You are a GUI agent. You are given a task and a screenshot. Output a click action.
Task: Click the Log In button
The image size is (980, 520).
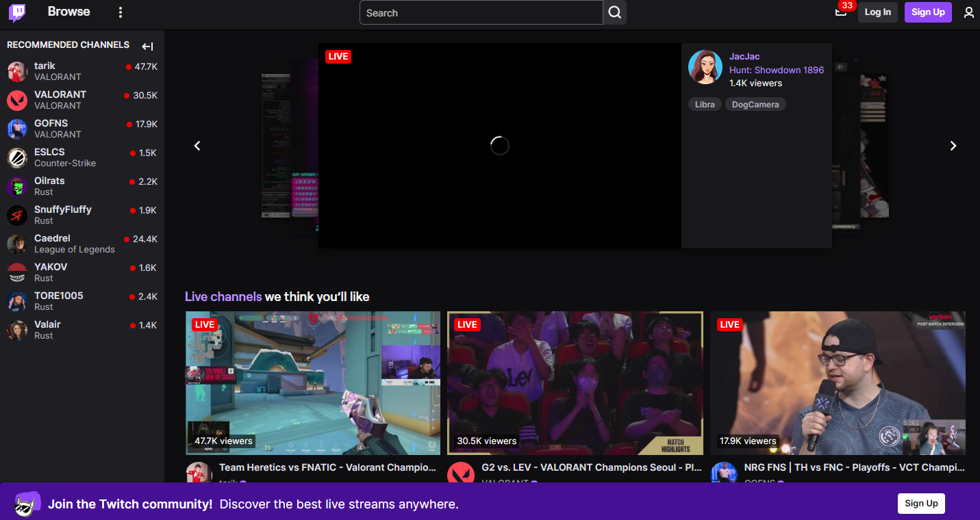pyautogui.click(x=877, y=12)
